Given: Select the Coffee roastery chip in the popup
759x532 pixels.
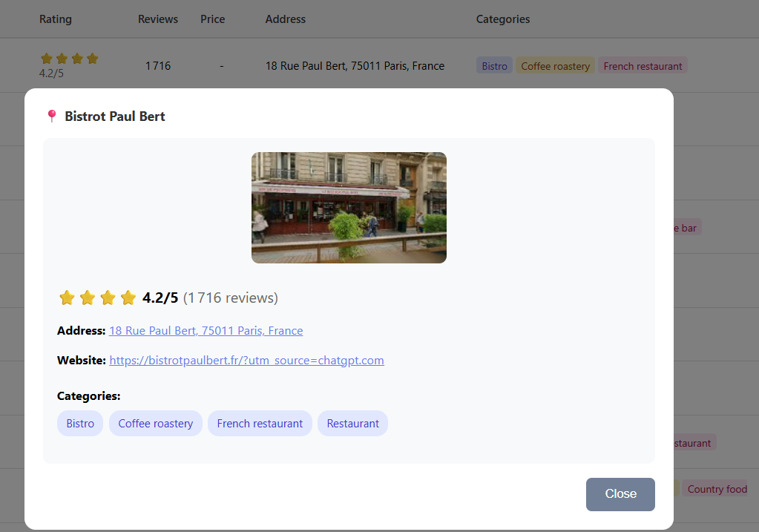Looking at the screenshot, I should pyautogui.click(x=156, y=424).
